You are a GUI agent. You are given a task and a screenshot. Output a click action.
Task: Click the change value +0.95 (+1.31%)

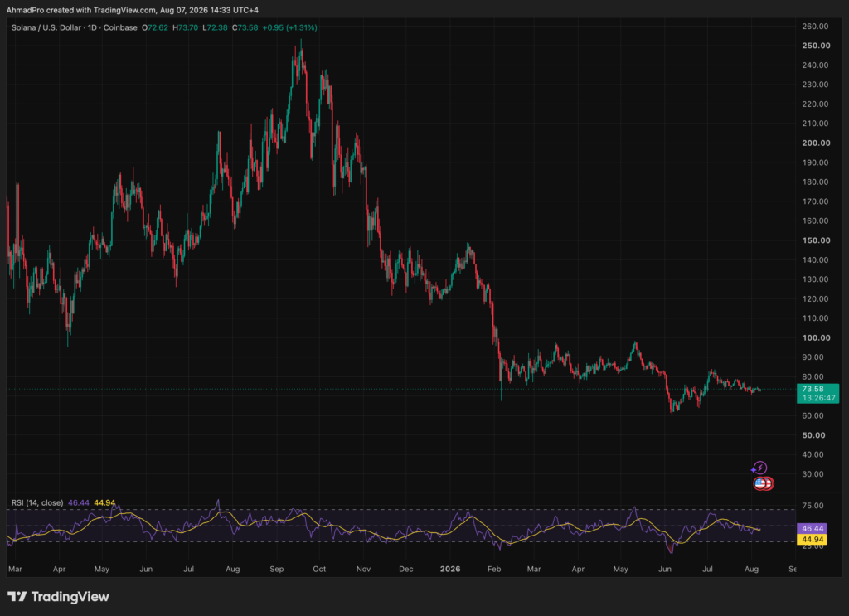[289, 27]
